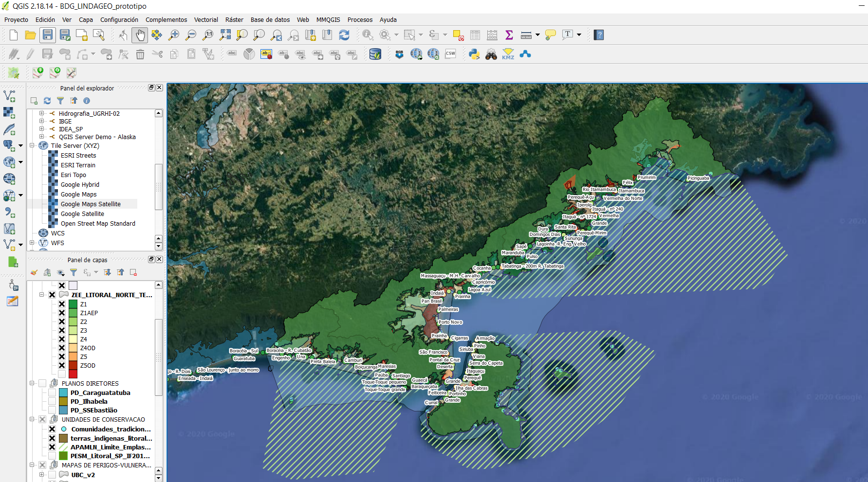
Task: Open the DB Manager database icon
Action: (375, 54)
